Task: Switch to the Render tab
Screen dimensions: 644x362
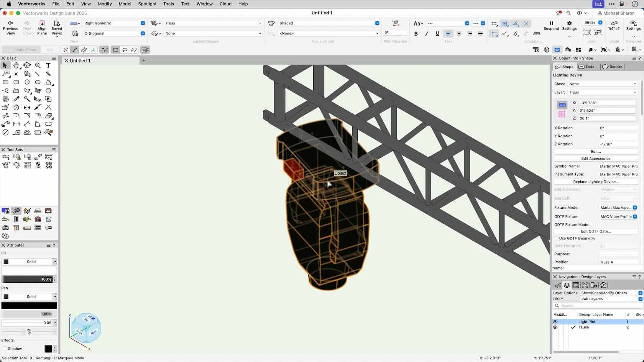Action: (x=612, y=67)
